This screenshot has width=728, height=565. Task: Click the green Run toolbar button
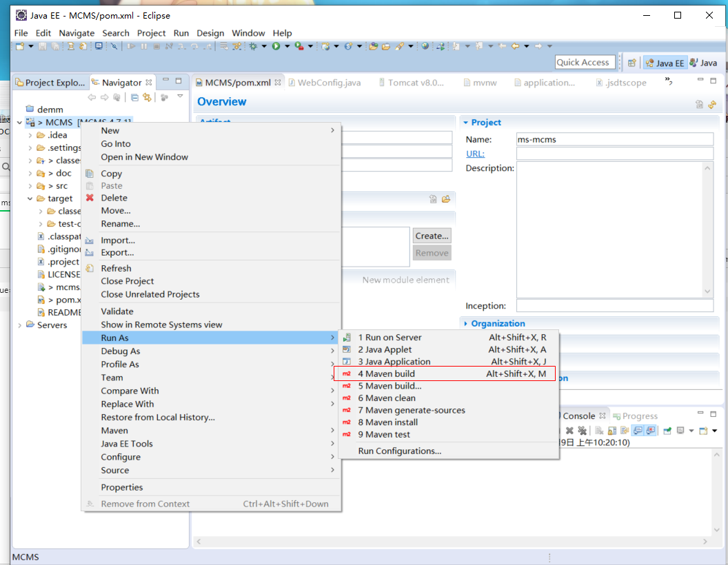pos(276,46)
